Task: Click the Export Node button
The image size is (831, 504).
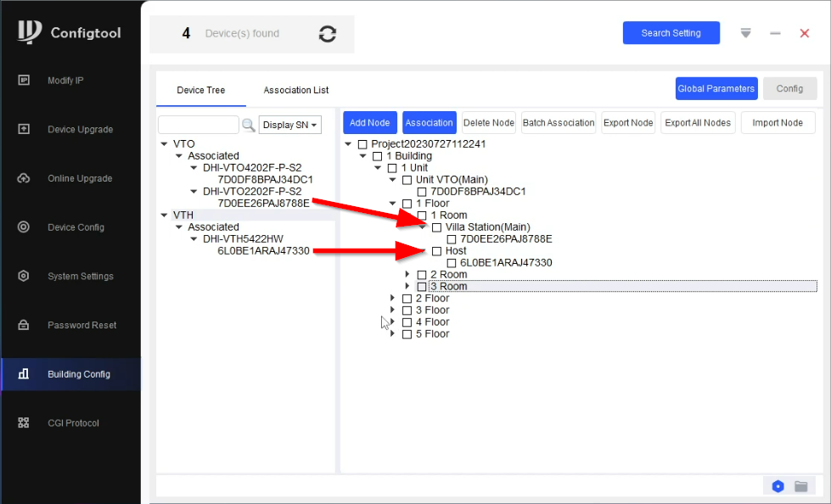Action: pyautogui.click(x=628, y=122)
